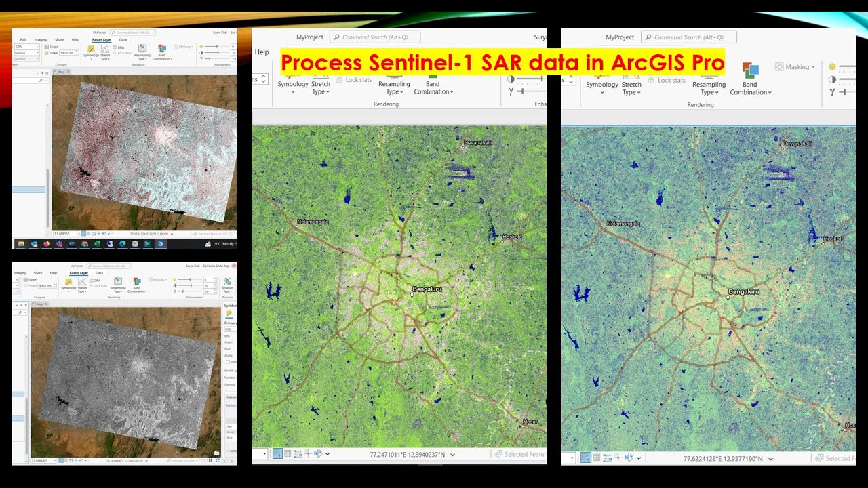The height and width of the screenshot is (488, 868).
Task: Open Symbology in top-left window ribbon
Action: [91, 52]
